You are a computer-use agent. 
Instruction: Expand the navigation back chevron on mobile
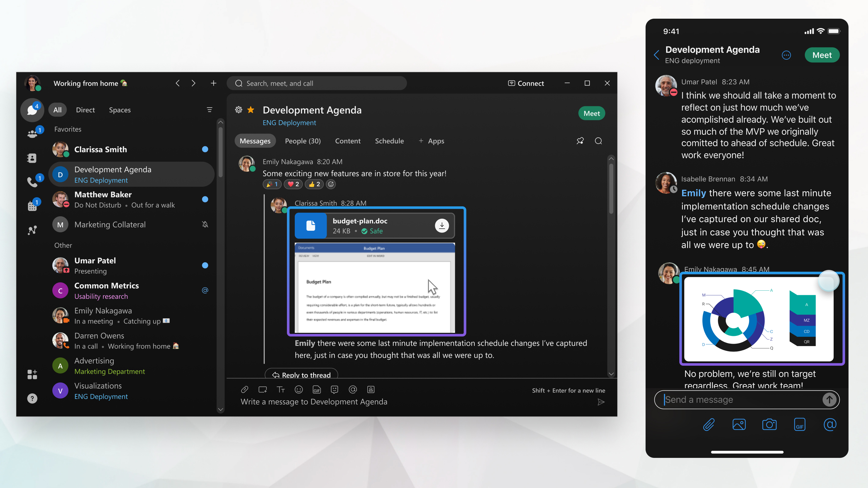(x=656, y=54)
